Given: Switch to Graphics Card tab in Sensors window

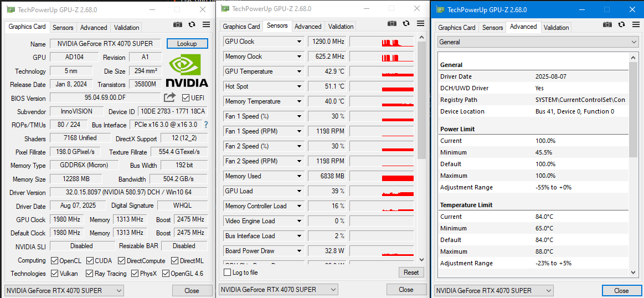Looking at the screenshot, I should (241, 26).
